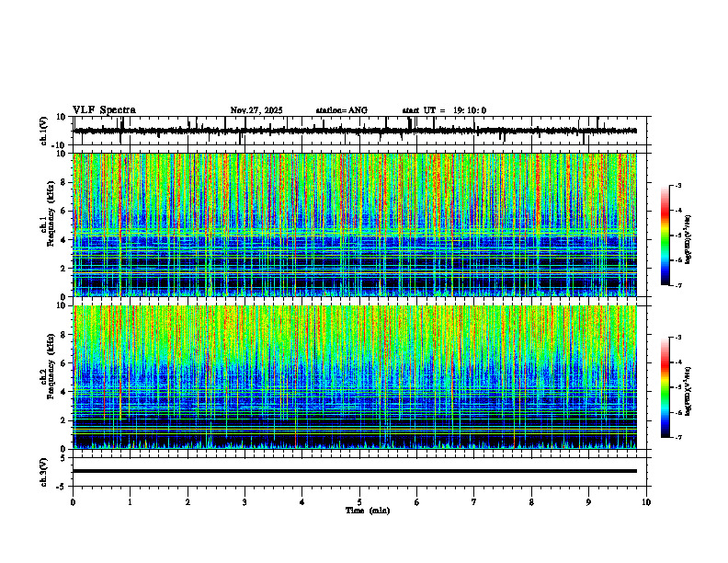
Task: Click the ch.1 power color scale bar
Action: [665, 236]
